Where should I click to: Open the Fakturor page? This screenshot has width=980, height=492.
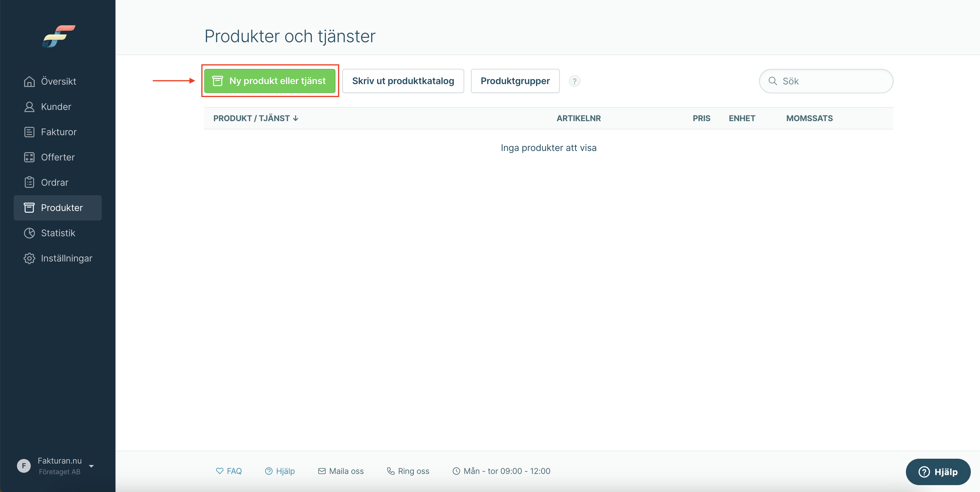click(x=58, y=132)
